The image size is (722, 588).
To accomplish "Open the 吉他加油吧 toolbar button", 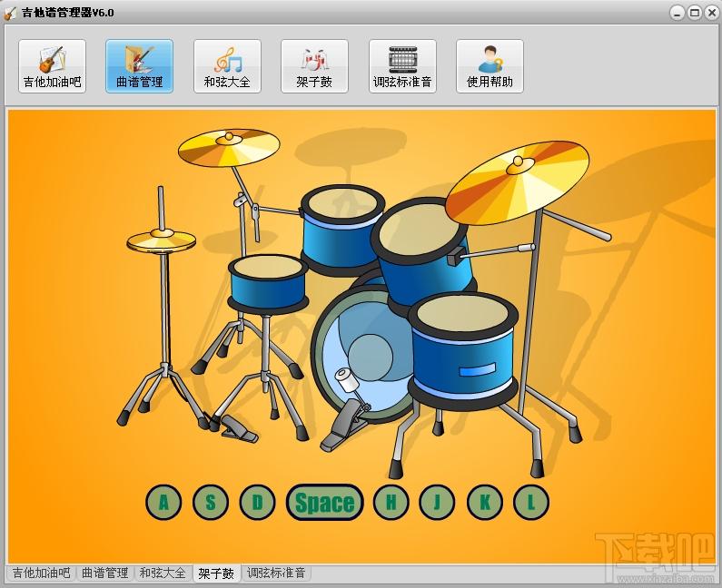I will click(52, 66).
